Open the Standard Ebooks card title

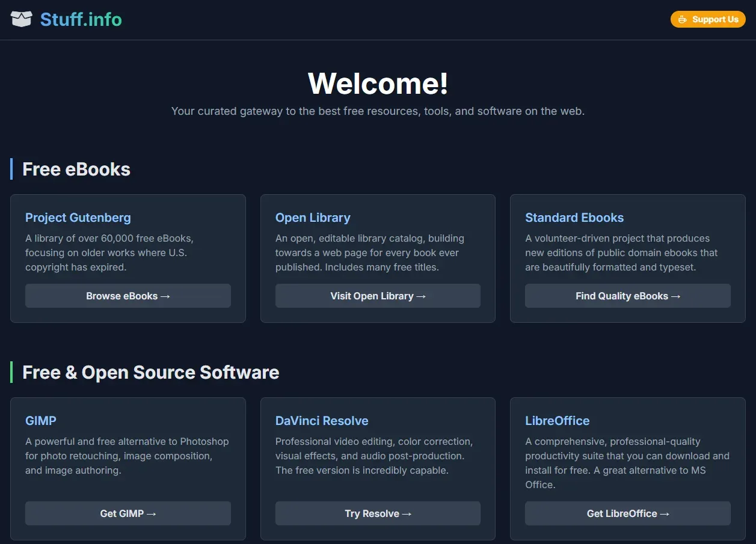574,218
